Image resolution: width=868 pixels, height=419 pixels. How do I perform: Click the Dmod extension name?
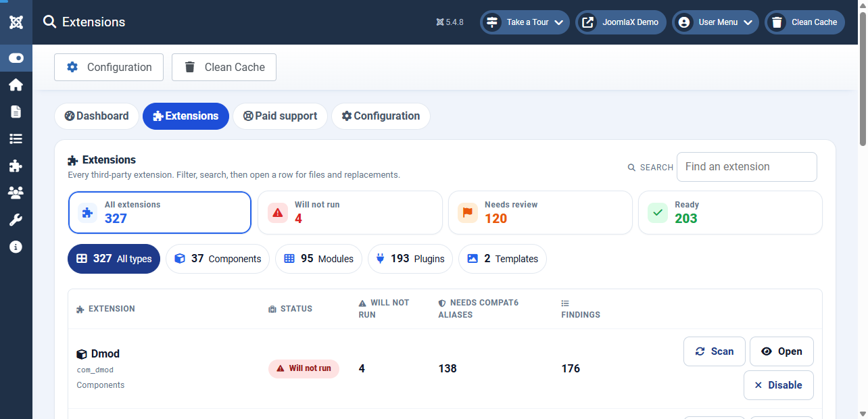[105, 354]
